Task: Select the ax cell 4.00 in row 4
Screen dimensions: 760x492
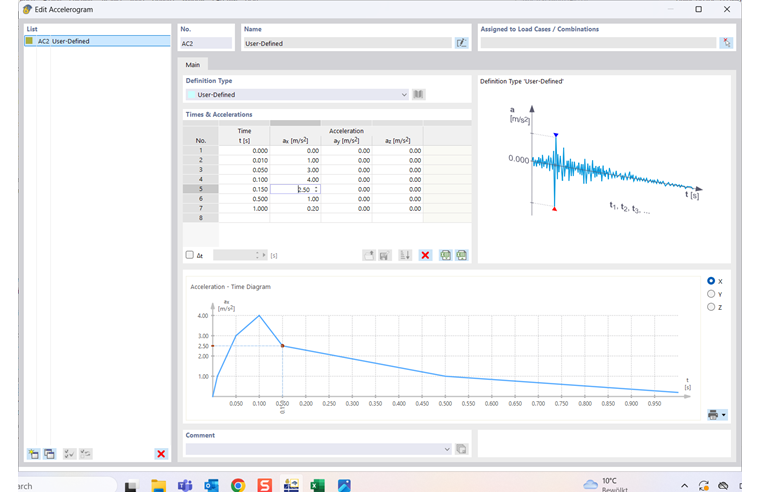Action: pos(295,179)
